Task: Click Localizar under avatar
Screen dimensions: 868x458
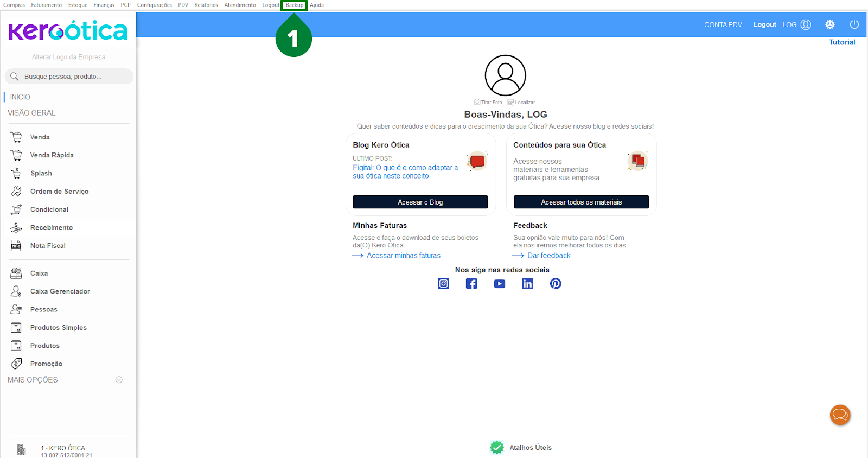Action: click(x=521, y=102)
